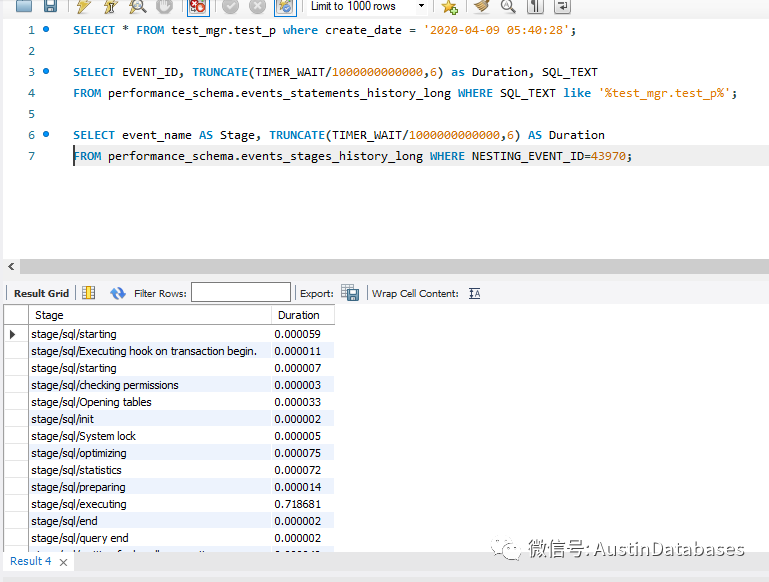
Task: Click the Save script floppy disk icon
Action: click(50, 6)
